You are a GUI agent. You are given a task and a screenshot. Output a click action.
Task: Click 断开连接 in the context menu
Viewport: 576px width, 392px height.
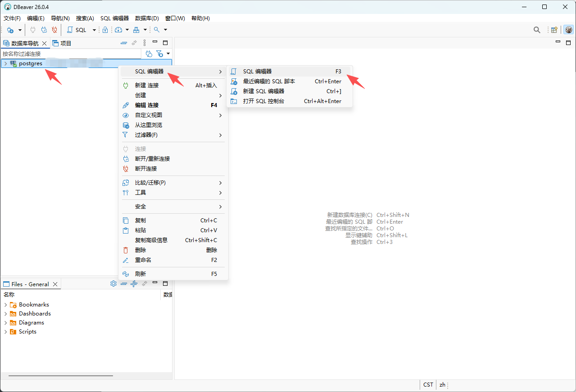(x=173, y=169)
